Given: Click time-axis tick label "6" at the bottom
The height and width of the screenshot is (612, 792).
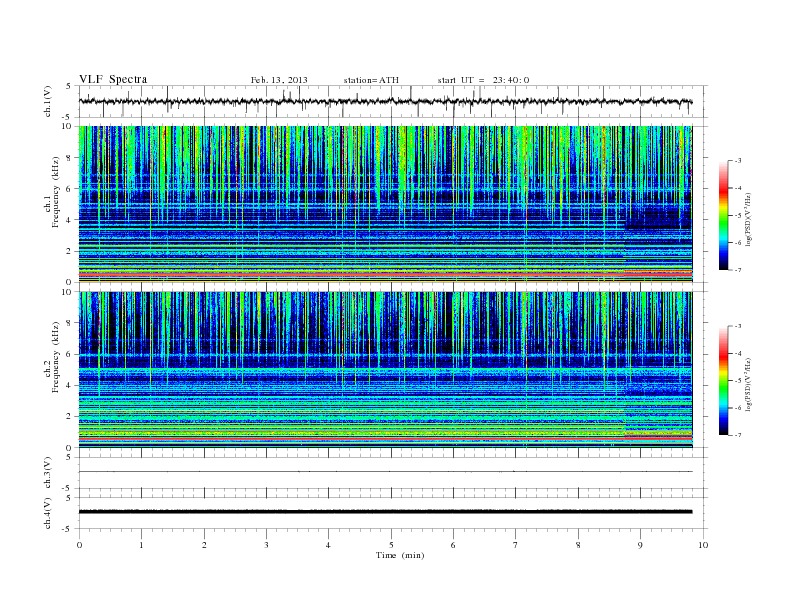Looking at the screenshot, I should pos(453,545).
